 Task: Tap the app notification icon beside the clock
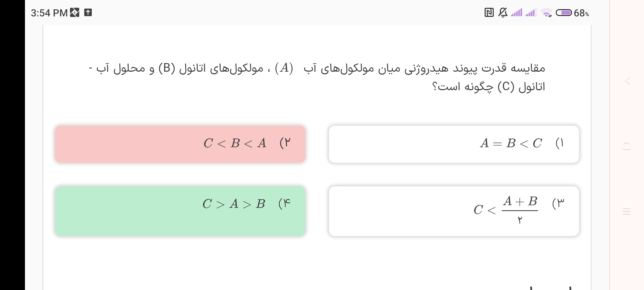click(x=75, y=13)
